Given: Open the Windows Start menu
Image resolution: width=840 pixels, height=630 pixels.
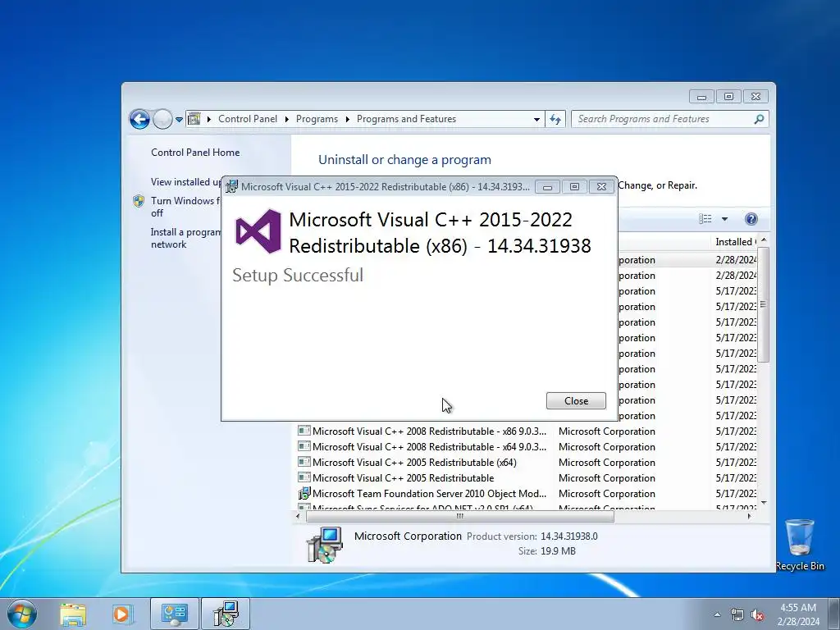Looking at the screenshot, I should coord(22,614).
